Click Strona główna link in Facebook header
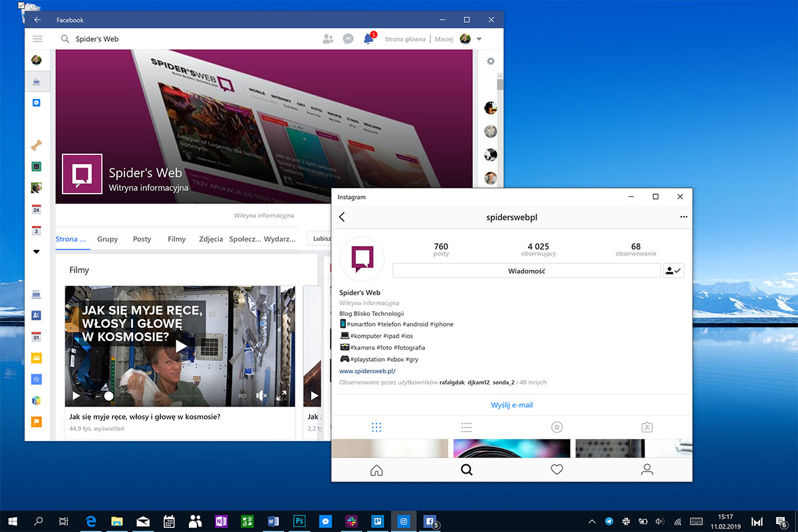The image size is (798, 532). (405, 39)
